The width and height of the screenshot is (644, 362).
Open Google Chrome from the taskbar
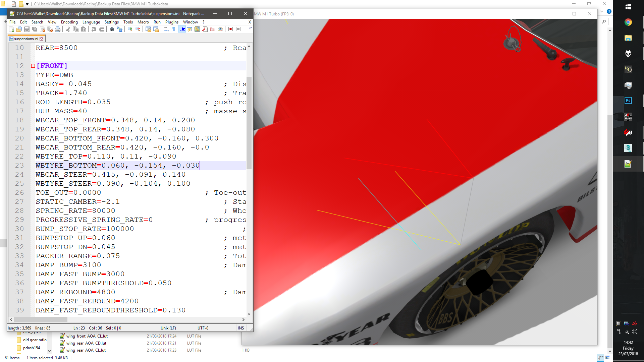coord(628,22)
